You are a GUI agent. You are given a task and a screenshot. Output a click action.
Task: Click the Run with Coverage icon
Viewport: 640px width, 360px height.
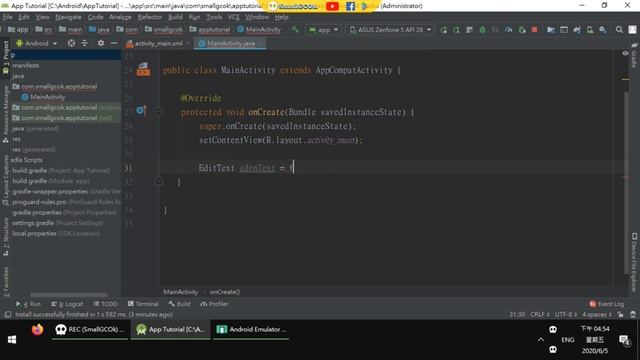pos(496,30)
